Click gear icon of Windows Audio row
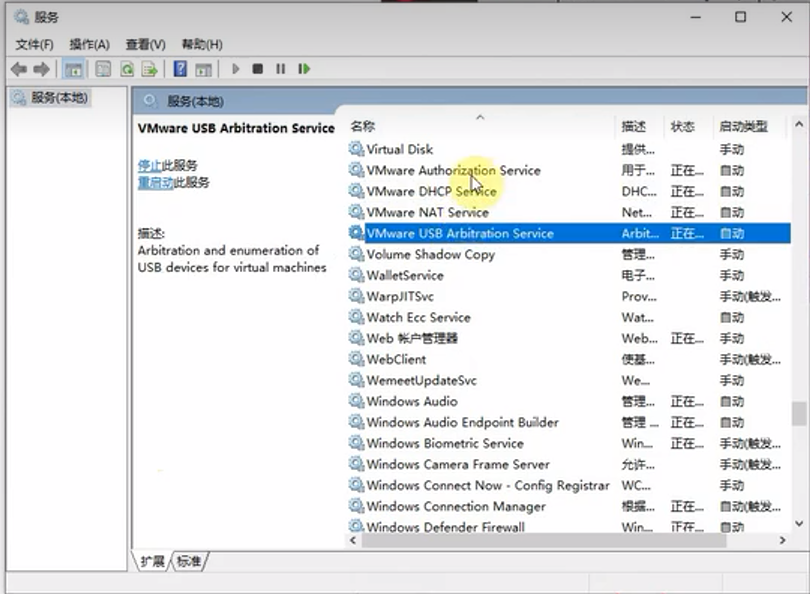 pyautogui.click(x=356, y=401)
